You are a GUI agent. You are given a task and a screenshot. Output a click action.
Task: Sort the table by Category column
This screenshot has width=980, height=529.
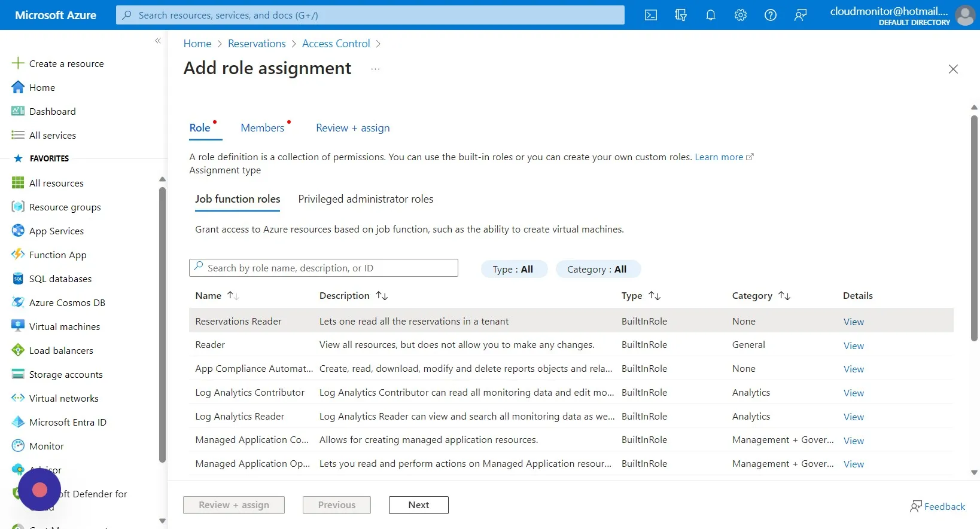(x=761, y=295)
